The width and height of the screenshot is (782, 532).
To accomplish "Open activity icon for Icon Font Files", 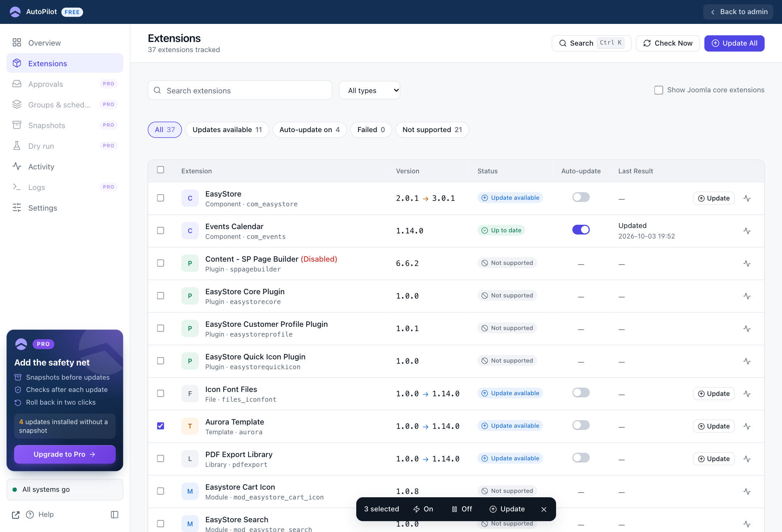I will click(x=747, y=394).
